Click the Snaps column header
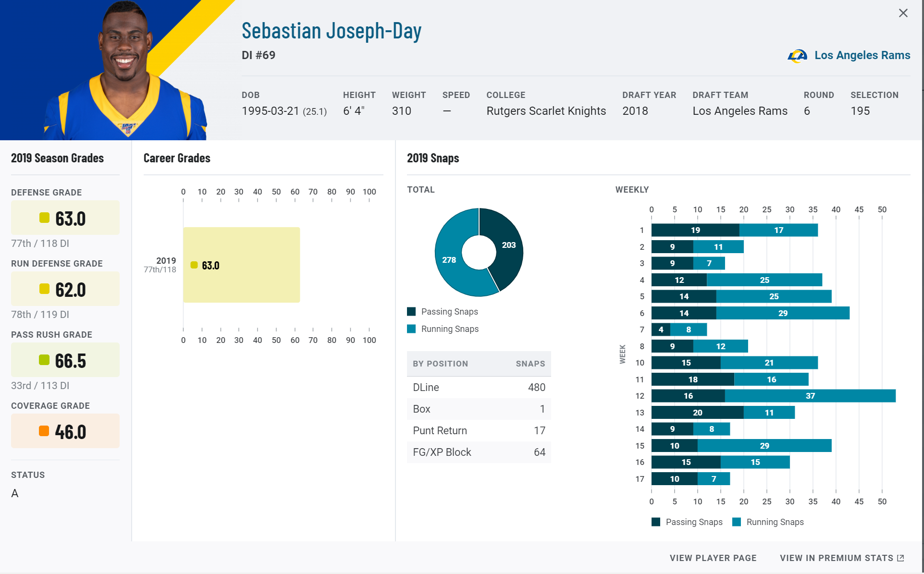 (530, 364)
